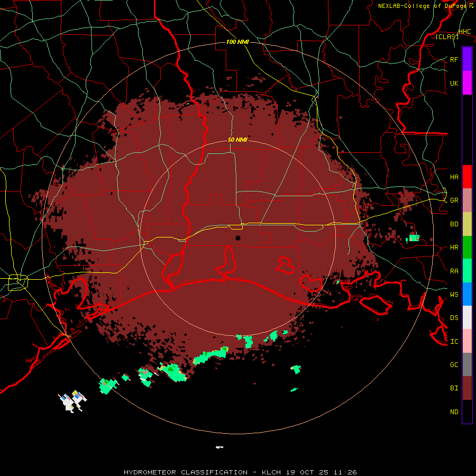Screen dimensions: 476x476
Task: Click the RF legend label
Action: tap(454, 59)
